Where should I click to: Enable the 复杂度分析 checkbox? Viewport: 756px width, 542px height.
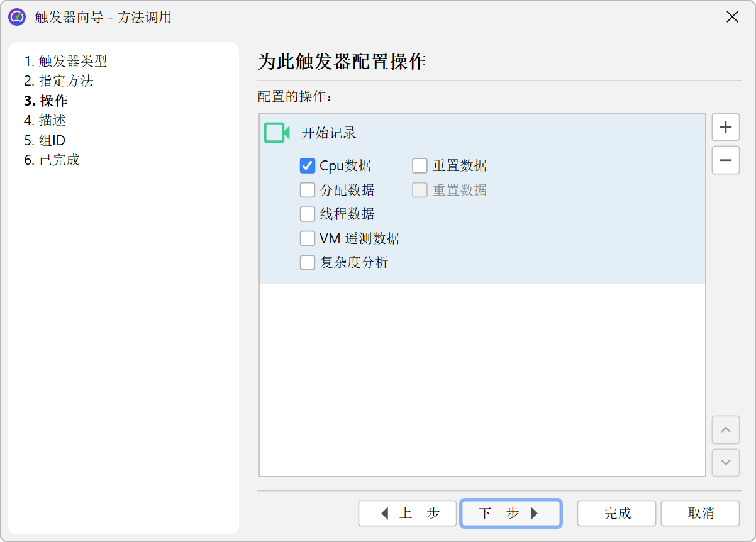(308, 262)
